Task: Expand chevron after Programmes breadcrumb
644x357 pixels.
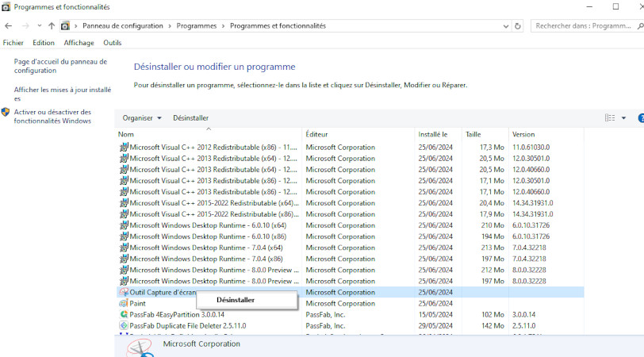Action: [224, 26]
